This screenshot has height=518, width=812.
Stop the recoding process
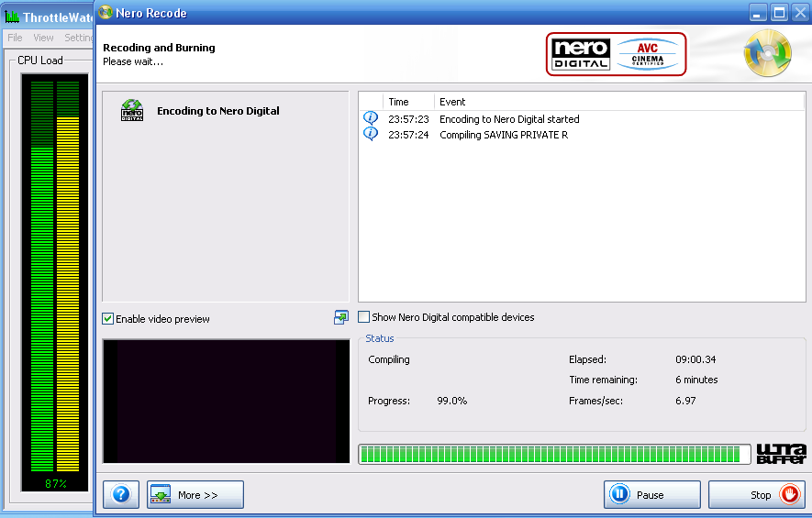tap(757, 495)
